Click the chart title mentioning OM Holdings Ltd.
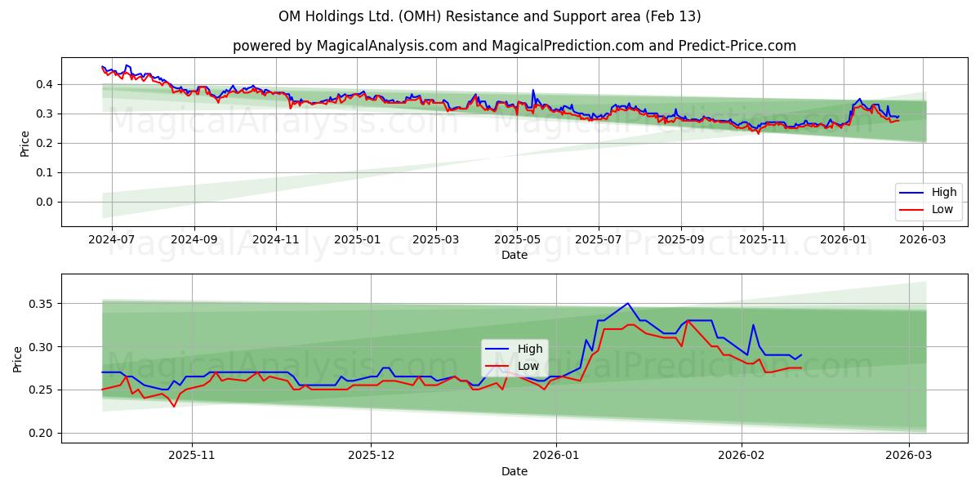Image resolution: width=980 pixels, height=490 pixels. (x=489, y=16)
